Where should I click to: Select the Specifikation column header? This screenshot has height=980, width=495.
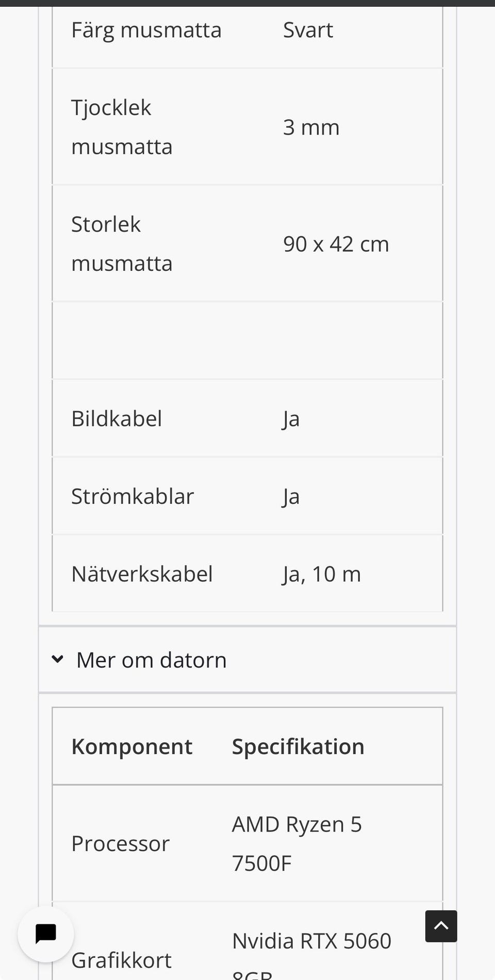coord(298,746)
